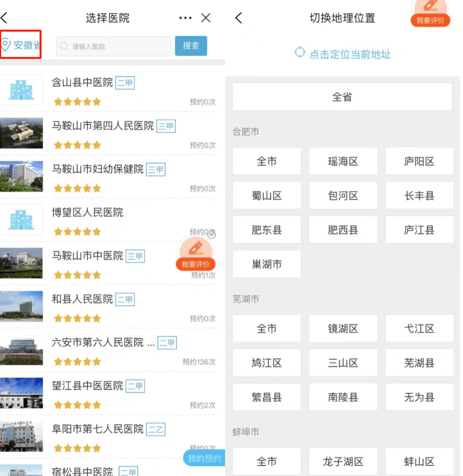
Task: Choose 龙子湖区 under 蚌埠市
Action: [343, 461]
